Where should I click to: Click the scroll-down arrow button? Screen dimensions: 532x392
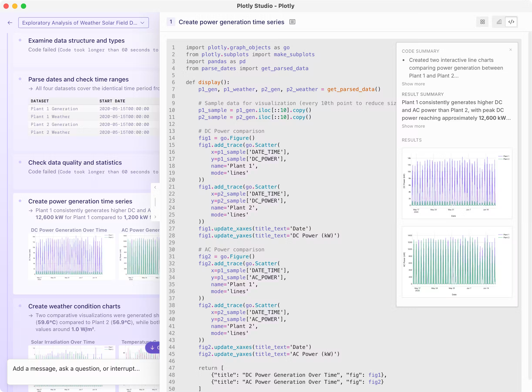click(152, 347)
